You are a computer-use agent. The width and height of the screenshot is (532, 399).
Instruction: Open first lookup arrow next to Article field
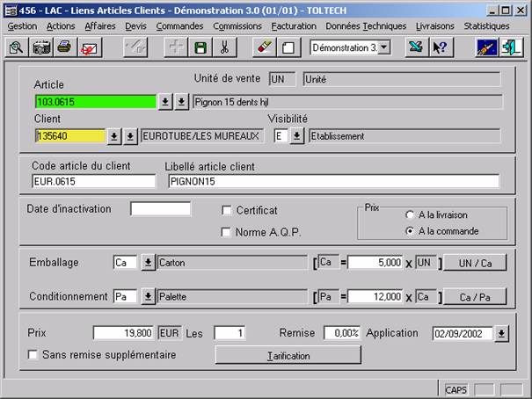coord(165,102)
